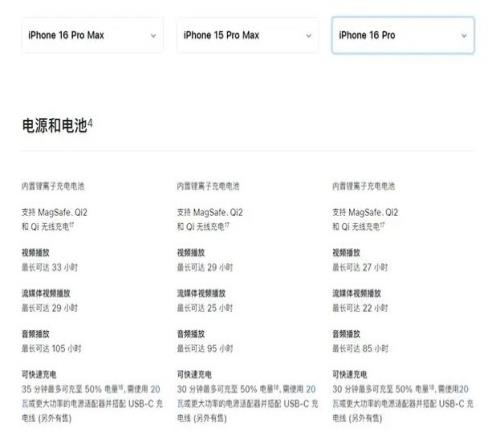
Task: Open the iPhone 15 Pro Max model dropdown
Action: pos(248,35)
